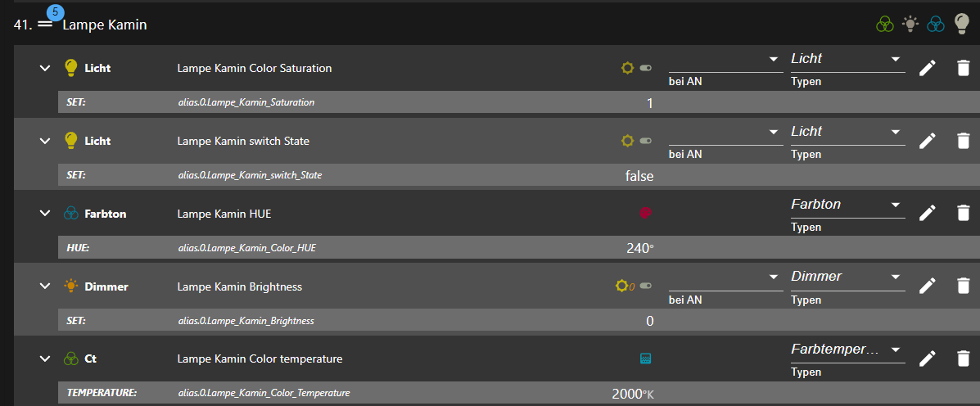
Task: Click the blue calculator icon in Ct row
Action: click(x=645, y=359)
